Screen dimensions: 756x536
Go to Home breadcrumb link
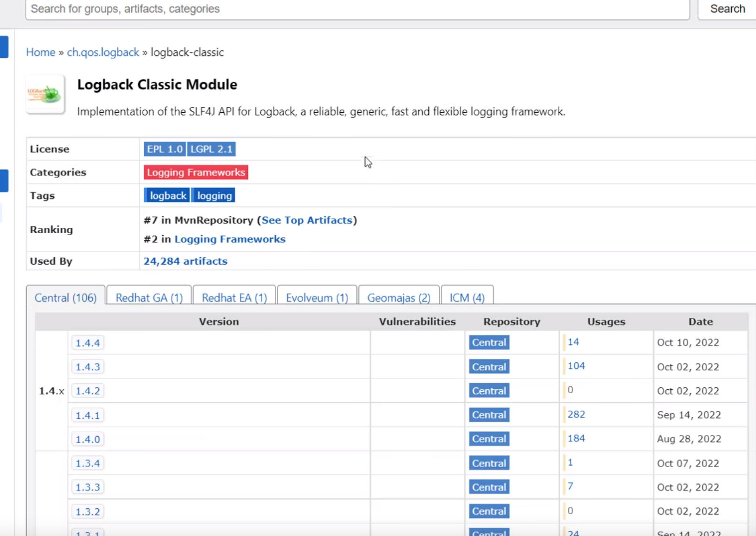click(41, 52)
